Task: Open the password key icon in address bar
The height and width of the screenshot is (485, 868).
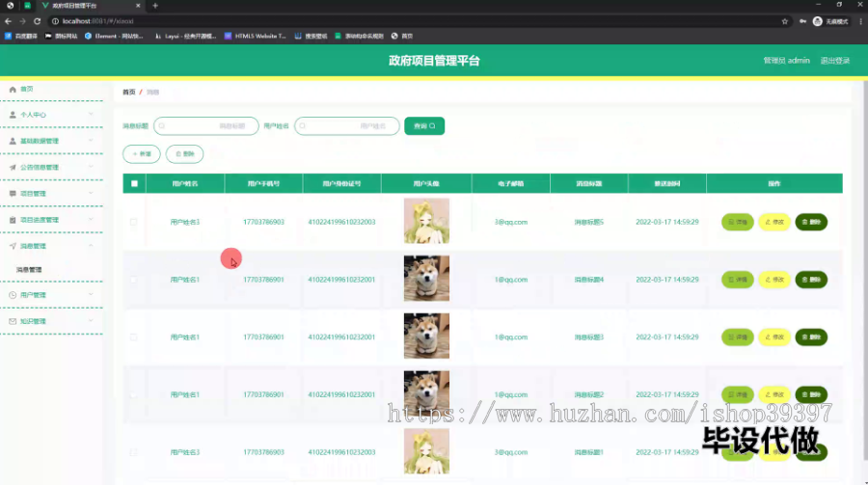Action: pos(802,21)
